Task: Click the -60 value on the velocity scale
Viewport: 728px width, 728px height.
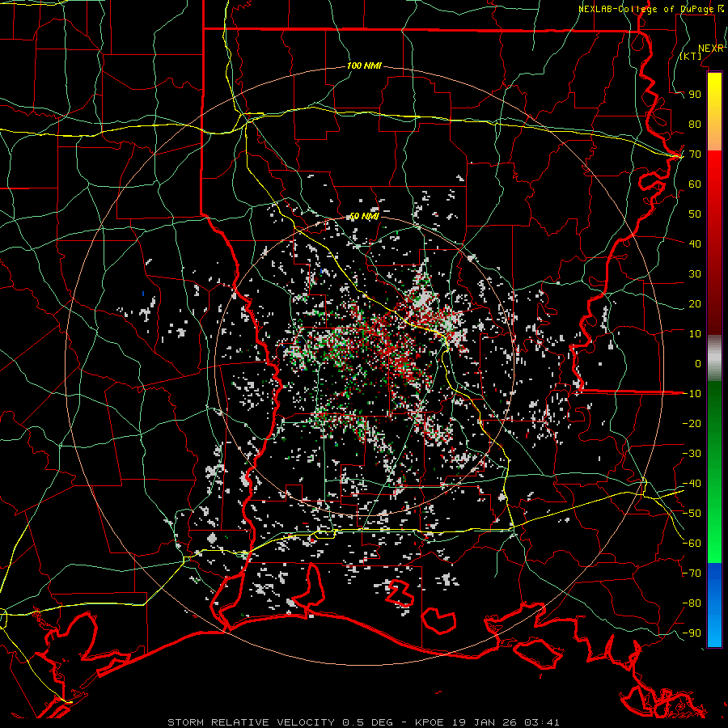Action: point(692,544)
